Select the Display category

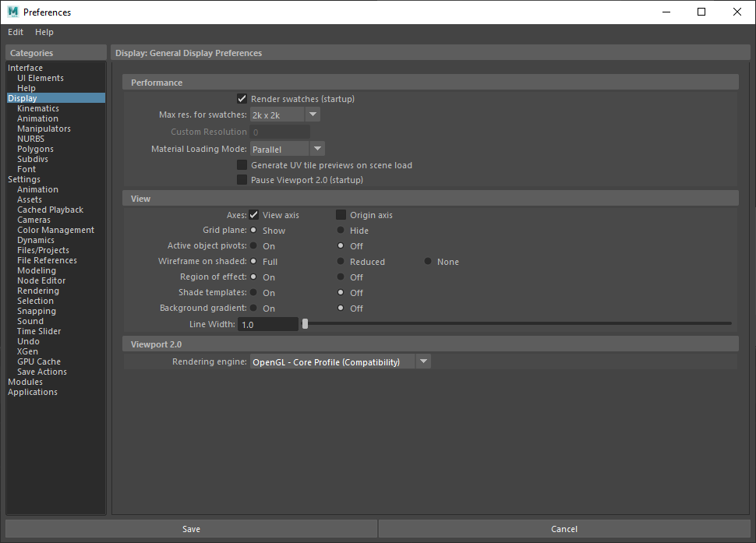[56, 98]
